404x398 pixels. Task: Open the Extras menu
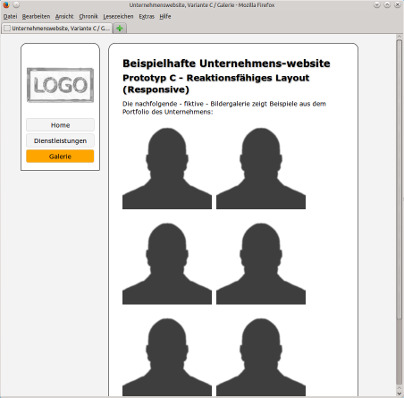[x=147, y=16]
